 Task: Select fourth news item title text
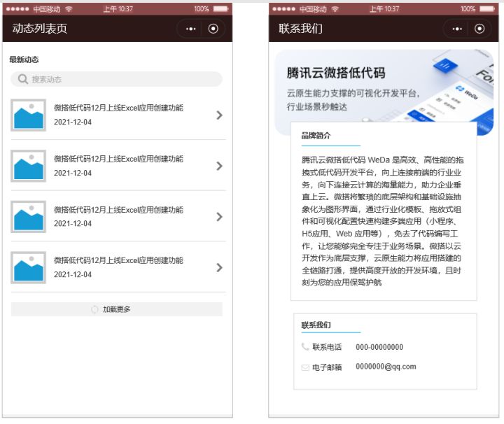point(118,260)
